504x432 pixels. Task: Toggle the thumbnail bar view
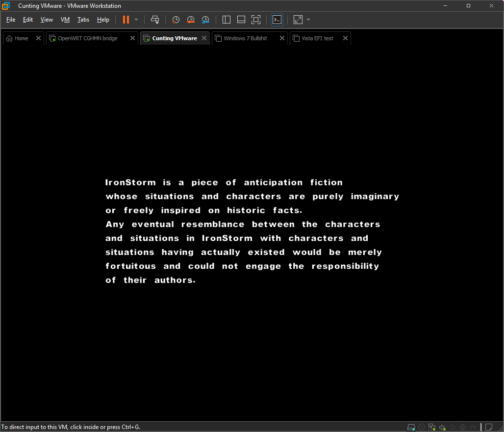coord(241,20)
